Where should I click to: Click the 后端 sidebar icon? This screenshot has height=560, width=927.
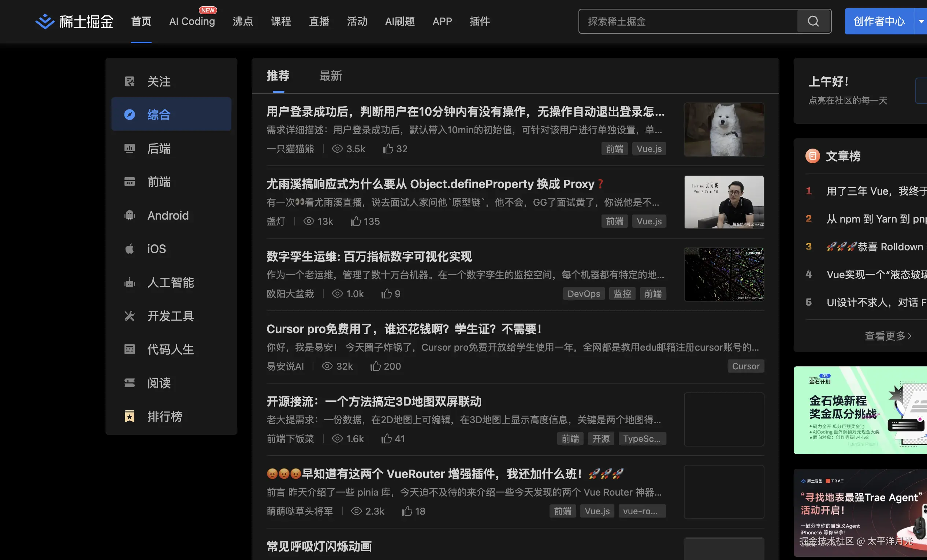(x=129, y=149)
